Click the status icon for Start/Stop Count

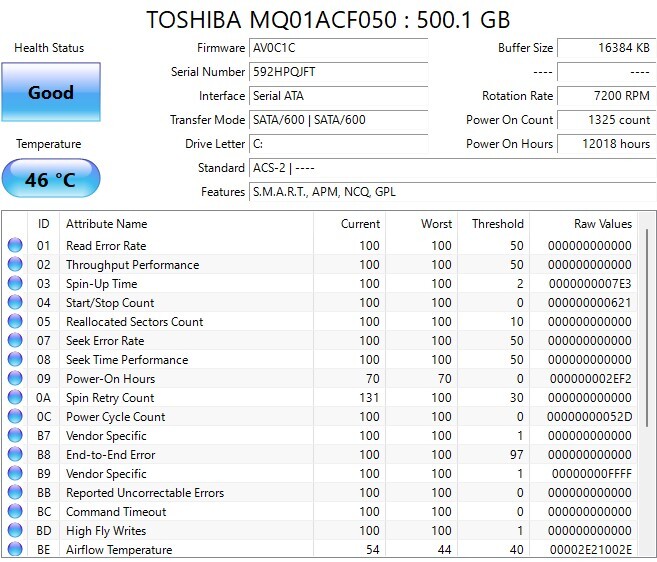pos(15,302)
